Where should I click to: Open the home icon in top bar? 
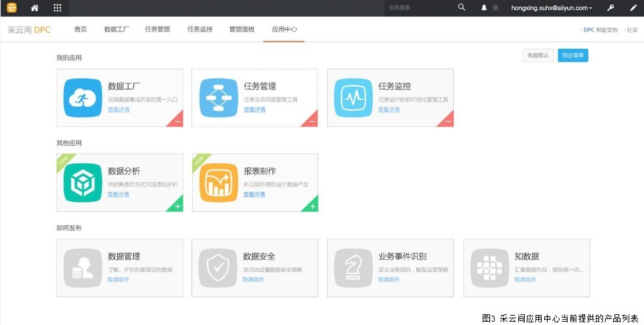pyautogui.click(x=35, y=8)
